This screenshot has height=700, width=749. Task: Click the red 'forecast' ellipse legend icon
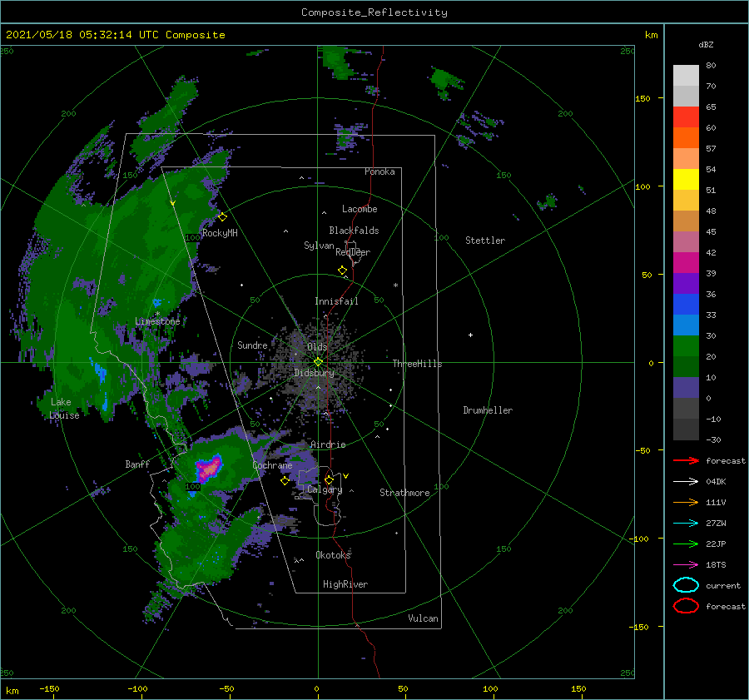click(686, 606)
